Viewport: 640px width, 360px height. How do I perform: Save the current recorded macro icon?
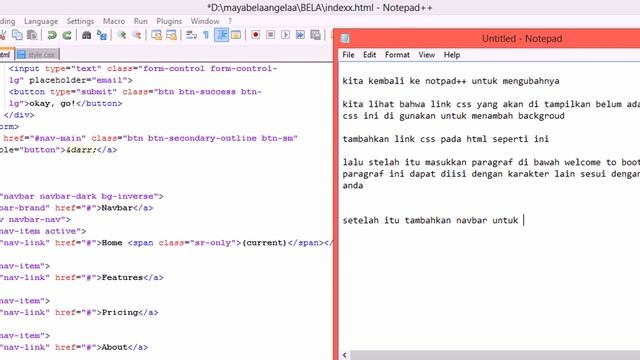[315, 35]
